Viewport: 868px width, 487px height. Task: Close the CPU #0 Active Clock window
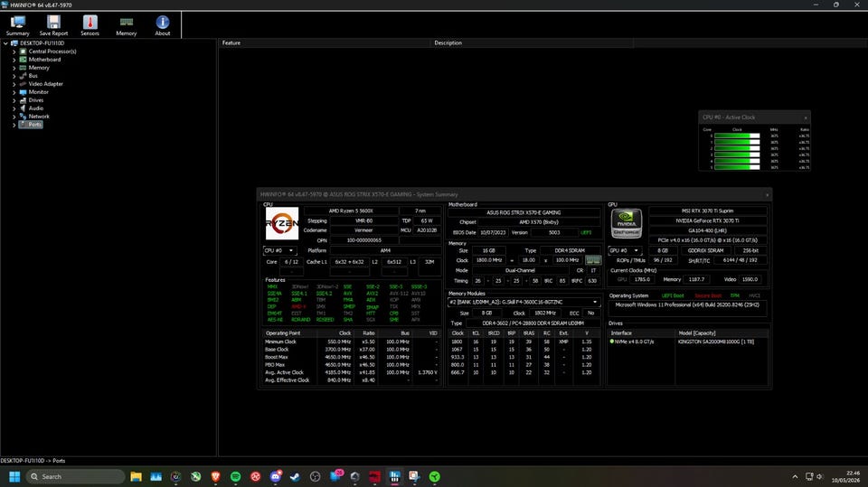[x=806, y=117]
